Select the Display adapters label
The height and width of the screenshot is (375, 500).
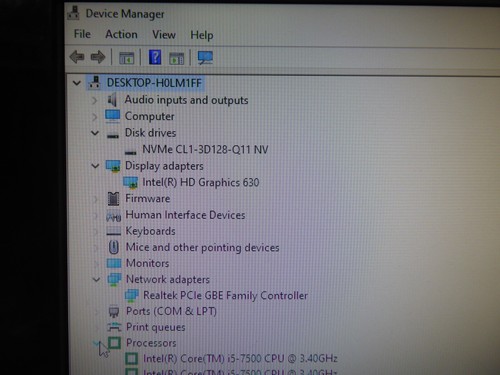tap(164, 166)
